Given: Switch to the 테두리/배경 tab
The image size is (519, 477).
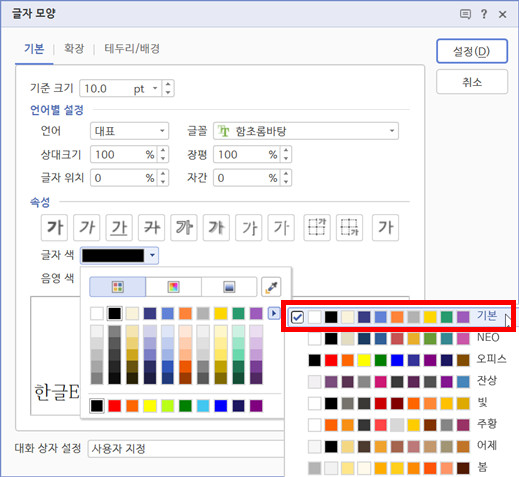Looking at the screenshot, I should (132, 49).
